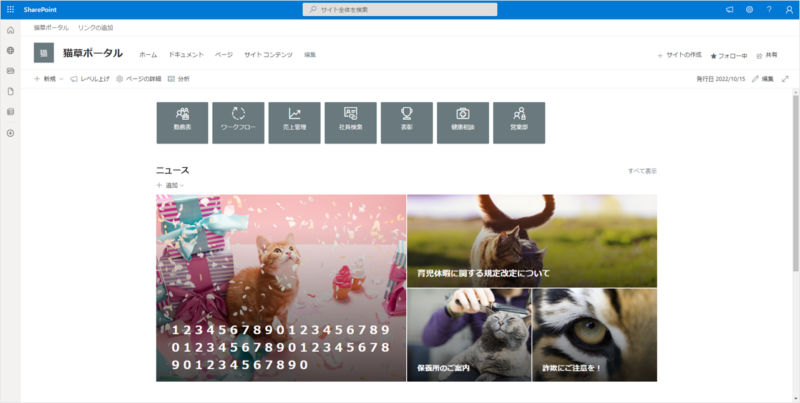Select the ドキュメント navigation item
800x403 pixels.
[x=186, y=54]
